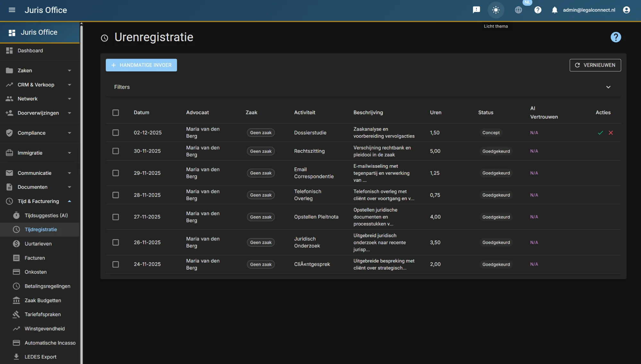Click the blue page help icon

pyautogui.click(x=615, y=37)
